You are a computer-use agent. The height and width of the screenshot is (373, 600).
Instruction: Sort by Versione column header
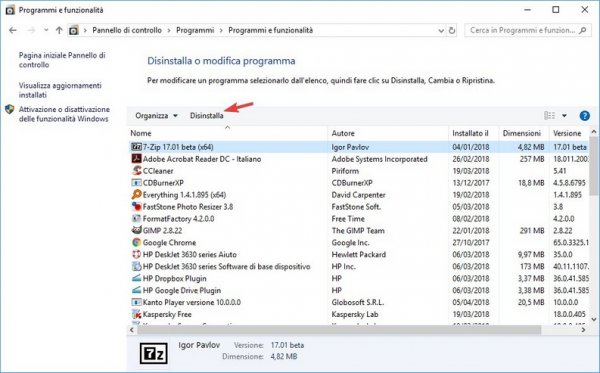[x=569, y=133]
